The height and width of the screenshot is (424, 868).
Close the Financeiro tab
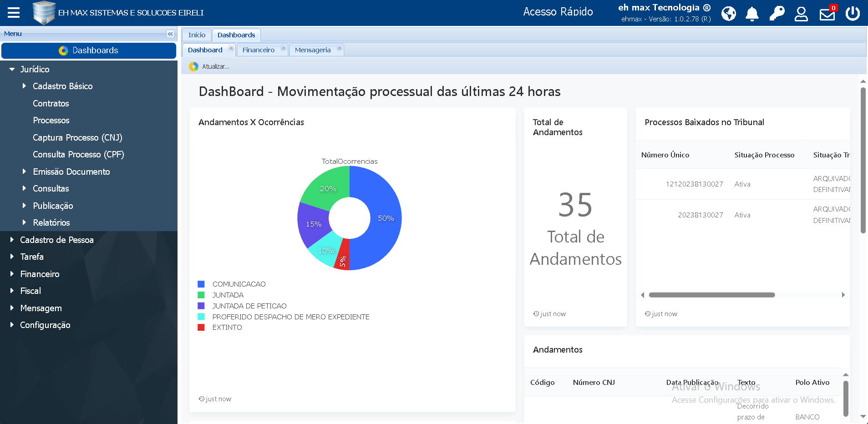click(283, 48)
